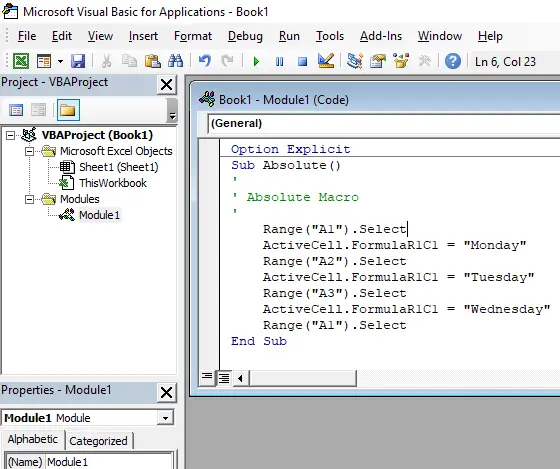560x469 pixels.
Task: Open the View menu
Action: [100, 36]
